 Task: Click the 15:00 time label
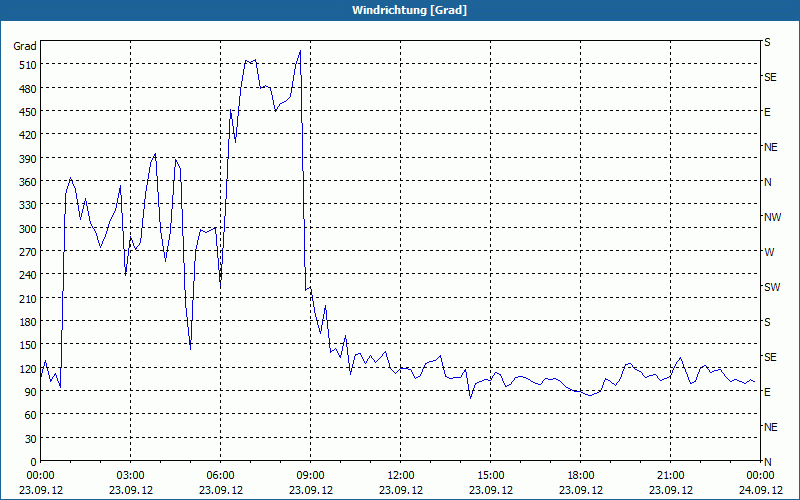pyautogui.click(x=490, y=476)
